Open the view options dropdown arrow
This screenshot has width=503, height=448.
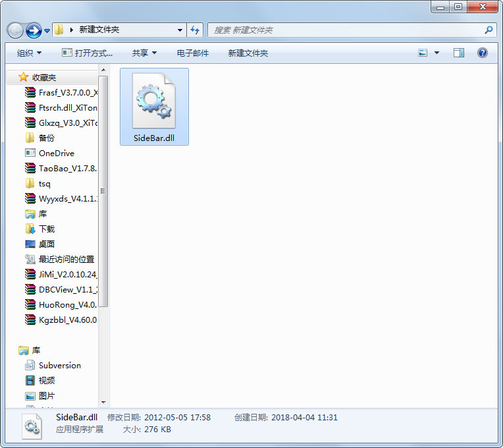(x=437, y=53)
